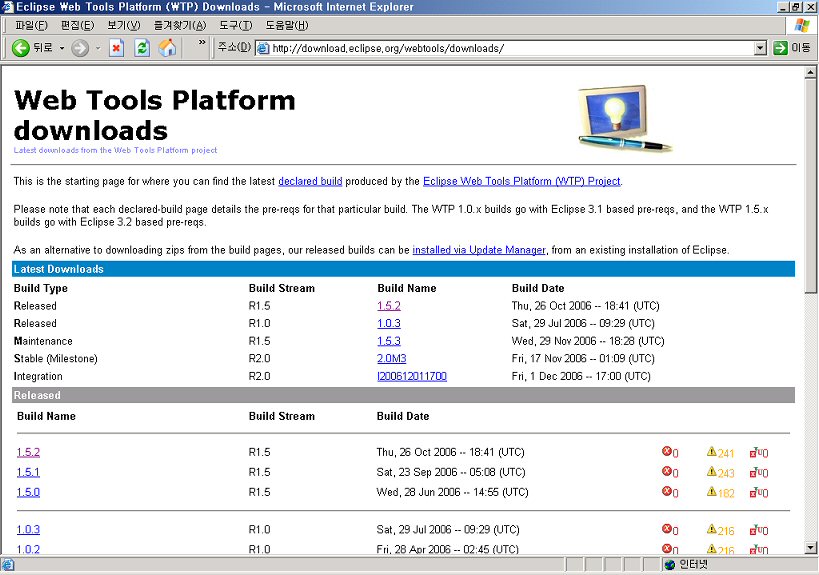Click the vertical scrollbar down arrow
The image size is (819, 575).
pyautogui.click(x=810, y=548)
